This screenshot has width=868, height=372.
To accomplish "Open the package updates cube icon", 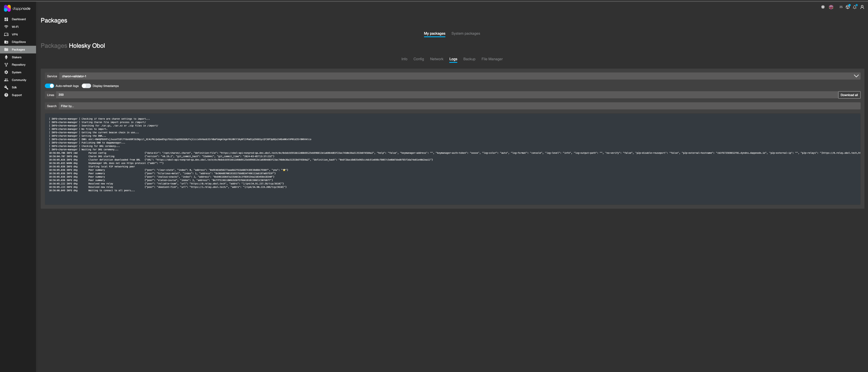I will tap(848, 7).
